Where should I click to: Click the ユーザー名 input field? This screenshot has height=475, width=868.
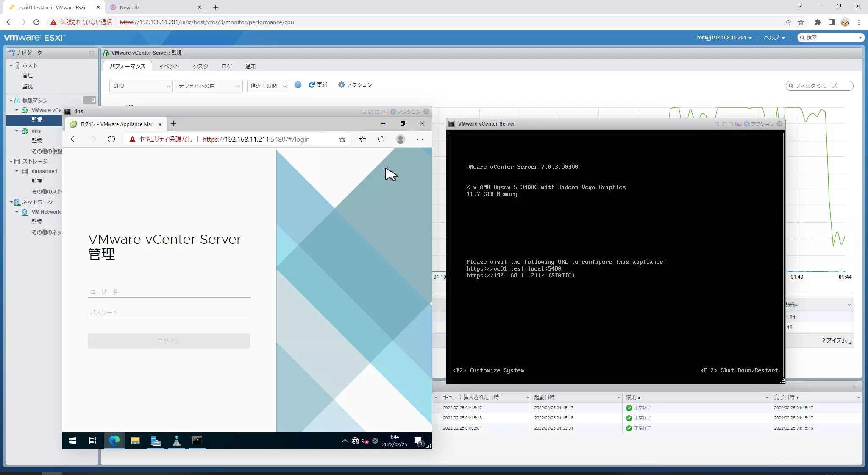(x=169, y=292)
